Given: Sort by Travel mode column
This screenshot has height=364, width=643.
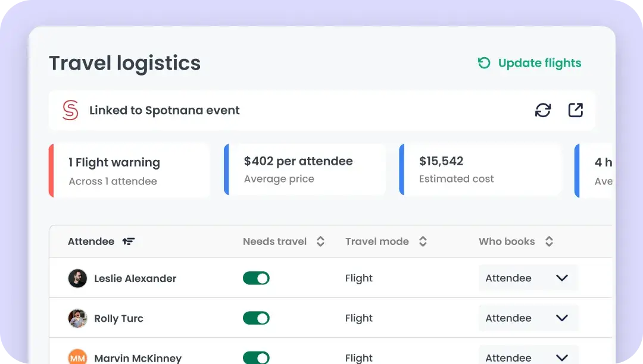Looking at the screenshot, I should tap(423, 241).
